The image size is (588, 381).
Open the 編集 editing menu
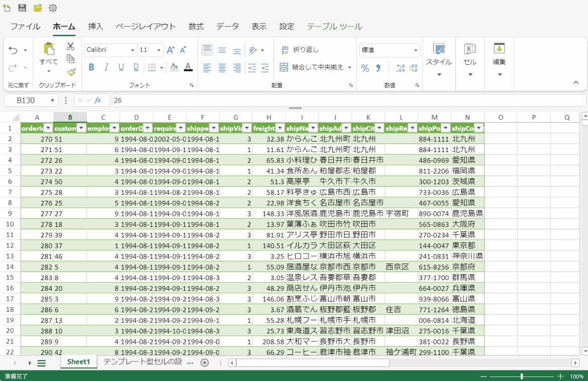pyautogui.click(x=499, y=59)
